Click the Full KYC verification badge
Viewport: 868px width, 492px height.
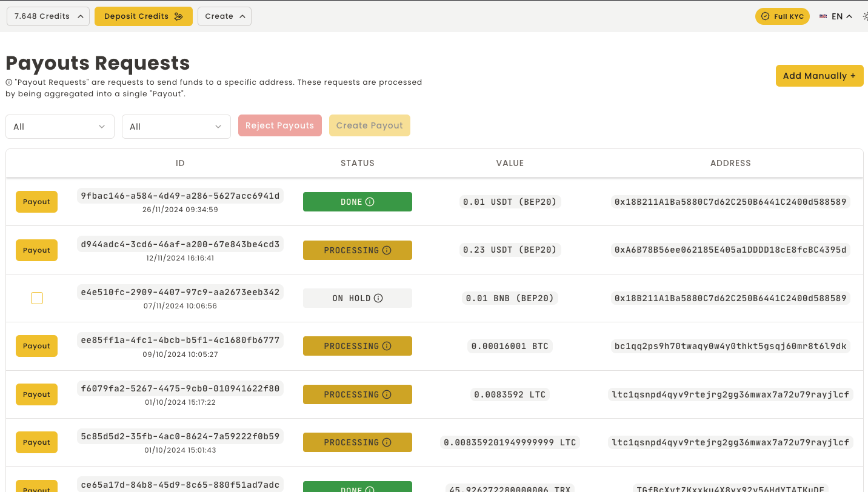pos(782,16)
